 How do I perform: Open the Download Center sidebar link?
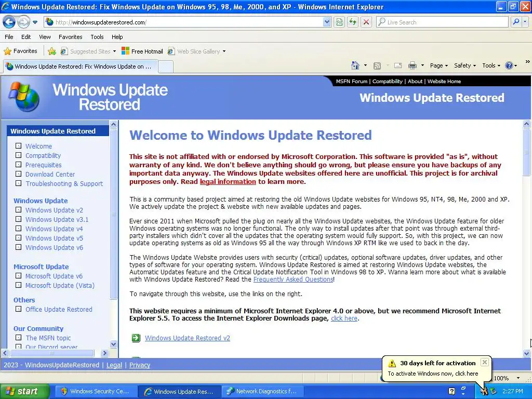click(50, 175)
